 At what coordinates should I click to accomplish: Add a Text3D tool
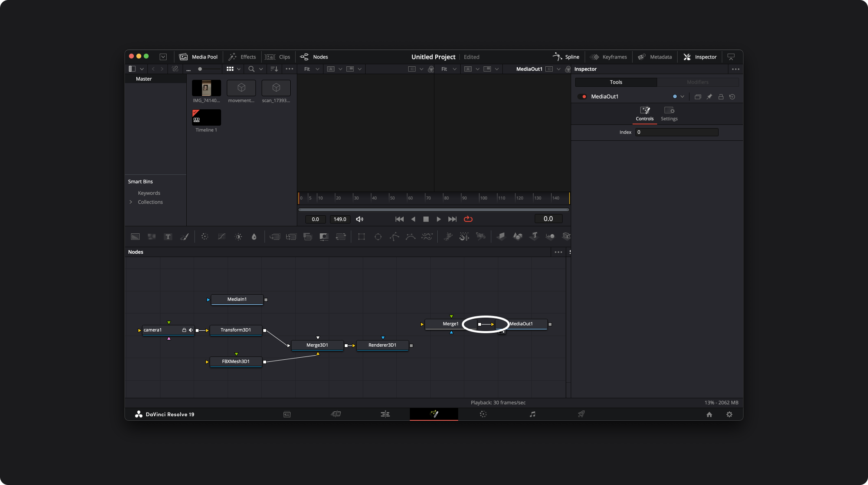[x=534, y=236]
